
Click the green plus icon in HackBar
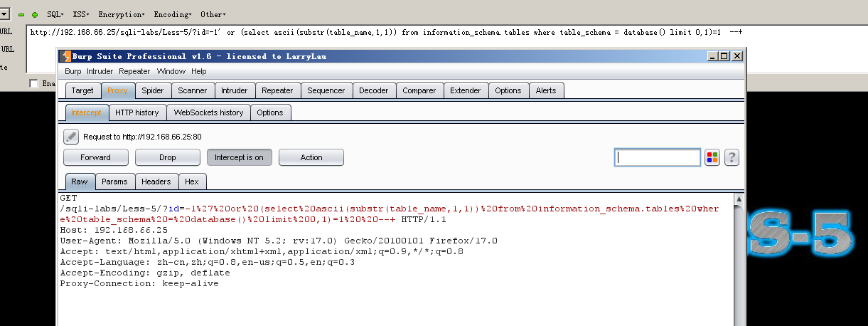click(35, 14)
